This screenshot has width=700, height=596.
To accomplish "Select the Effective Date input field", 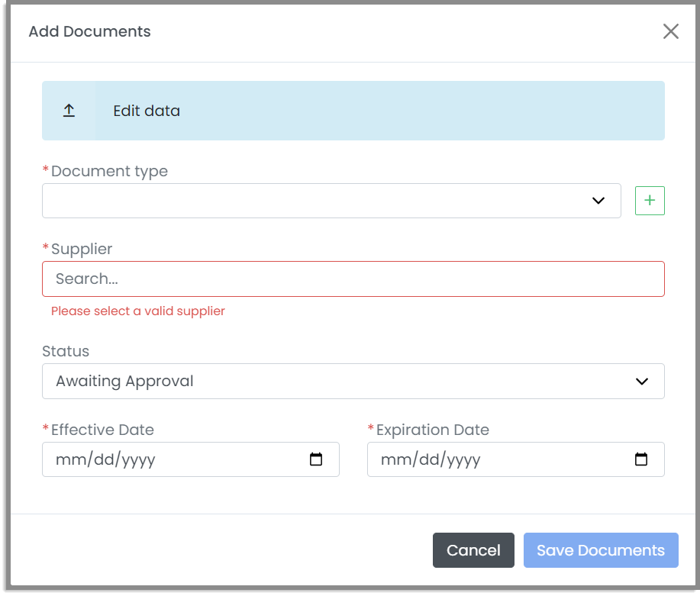I will coord(176,459).
